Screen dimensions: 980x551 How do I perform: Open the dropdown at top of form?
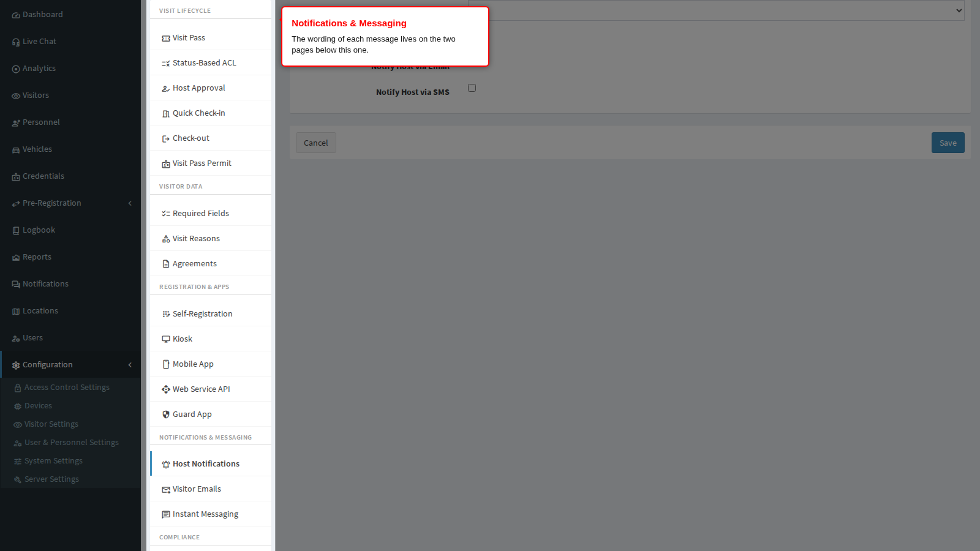pyautogui.click(x=716, y=10)
